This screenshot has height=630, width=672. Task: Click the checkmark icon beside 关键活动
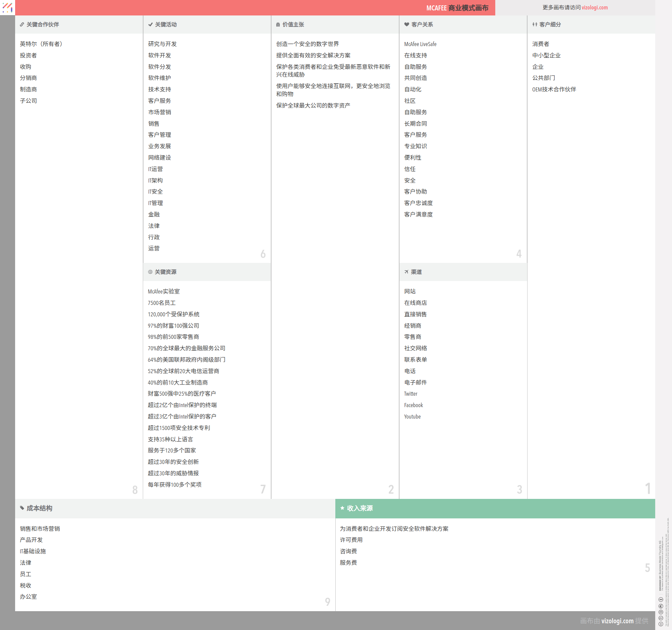151,25
